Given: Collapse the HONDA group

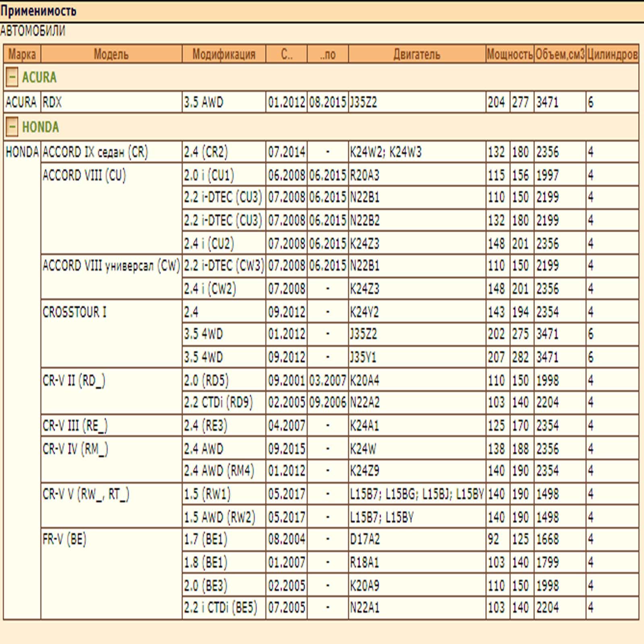Looking at the screenshot, I should point(12,127).
